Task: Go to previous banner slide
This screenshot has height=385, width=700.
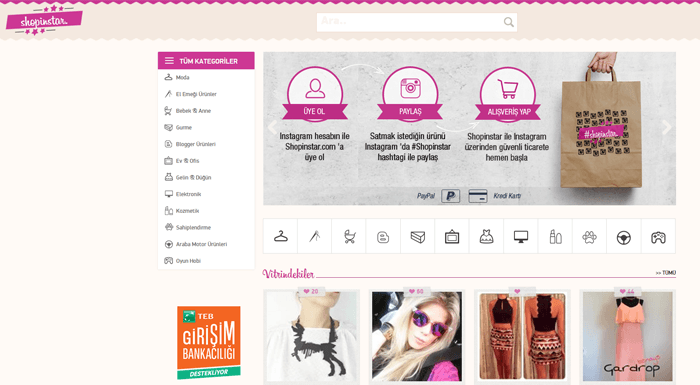Action: (272, 127)
